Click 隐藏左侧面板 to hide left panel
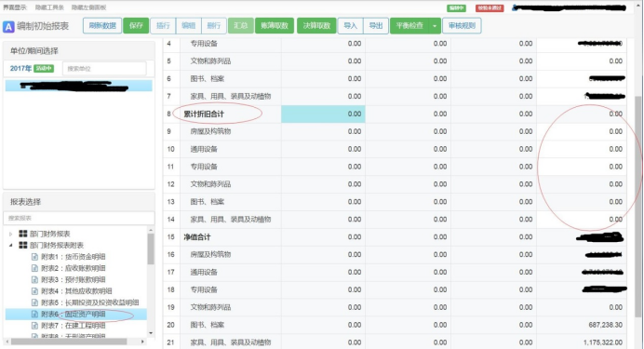Image resolution: width=644 pixels, height=349 pixels. click(88, 7)
